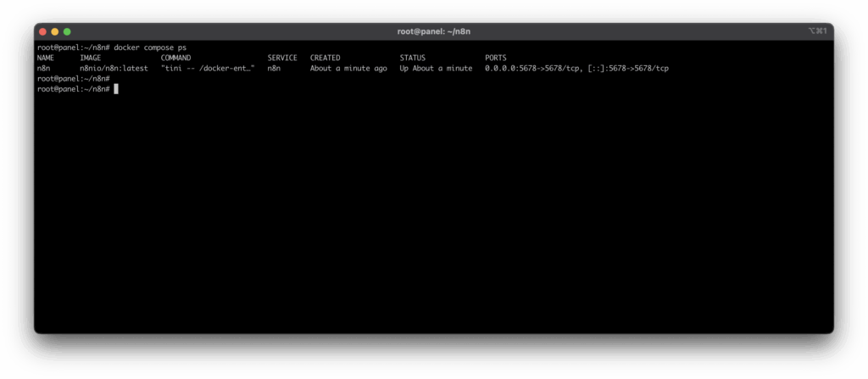Click the 'Up About a minute' status text
Viewport: 868px width, 379px height.
436,68
